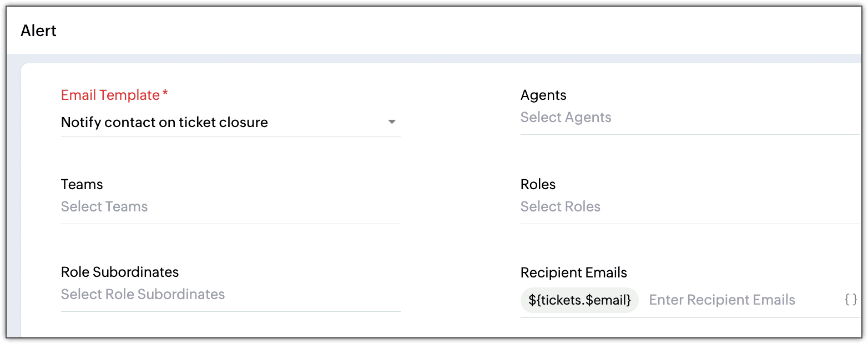Open the curly-braces placeholder picker icon
This screenshot has width=868, height=344.
tap(851, 300)
